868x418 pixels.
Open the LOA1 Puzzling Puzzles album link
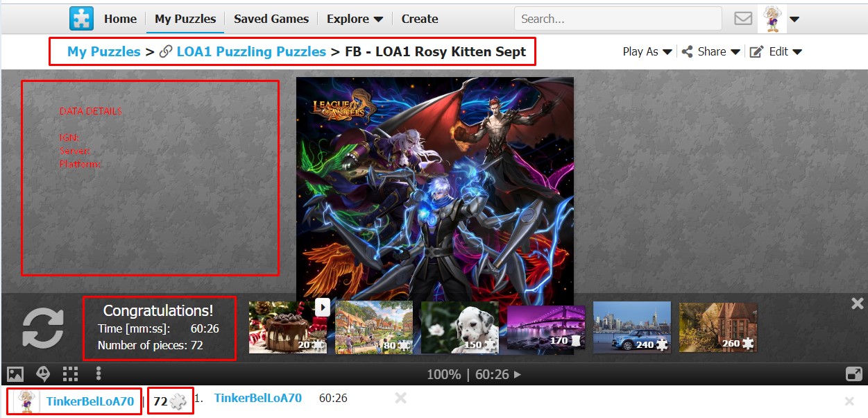(x=251, y=51)
